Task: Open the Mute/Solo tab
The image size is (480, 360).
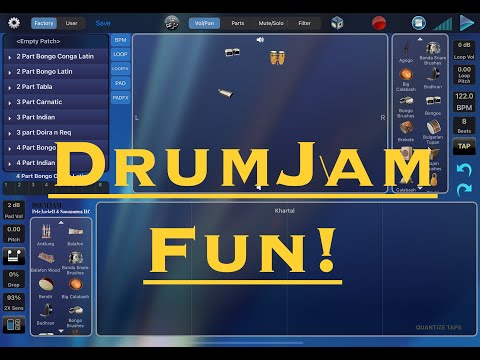Action: pyautogui.click(x=271, y=23)
